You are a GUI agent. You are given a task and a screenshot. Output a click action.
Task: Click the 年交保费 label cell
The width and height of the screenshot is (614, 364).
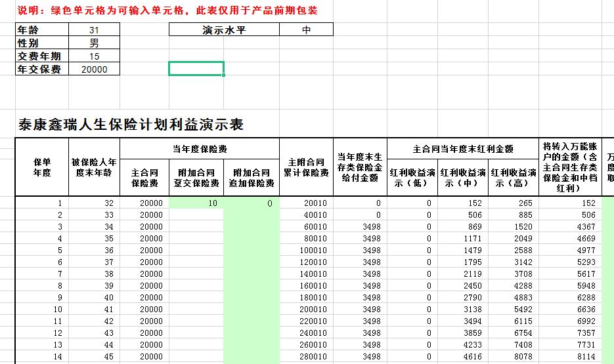[42, 69]
